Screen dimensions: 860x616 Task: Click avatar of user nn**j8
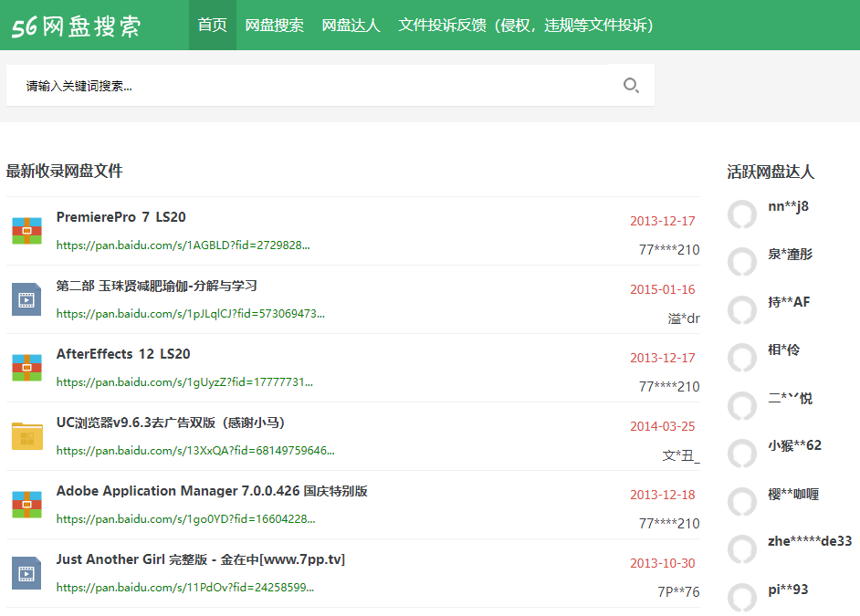pyautogui.click(x=742, y=214)
